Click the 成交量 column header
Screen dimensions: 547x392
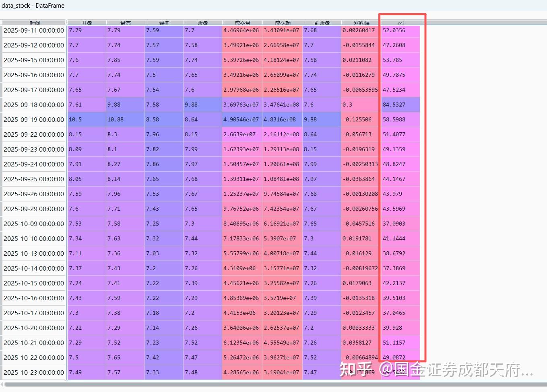242,23
